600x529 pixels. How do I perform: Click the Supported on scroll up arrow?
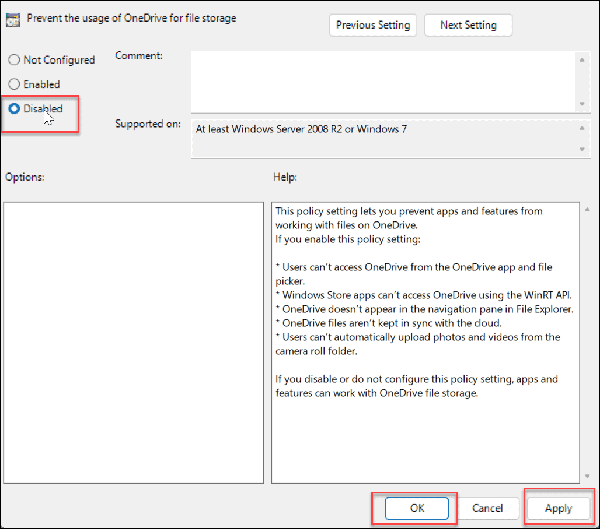(x=582, y=128)
